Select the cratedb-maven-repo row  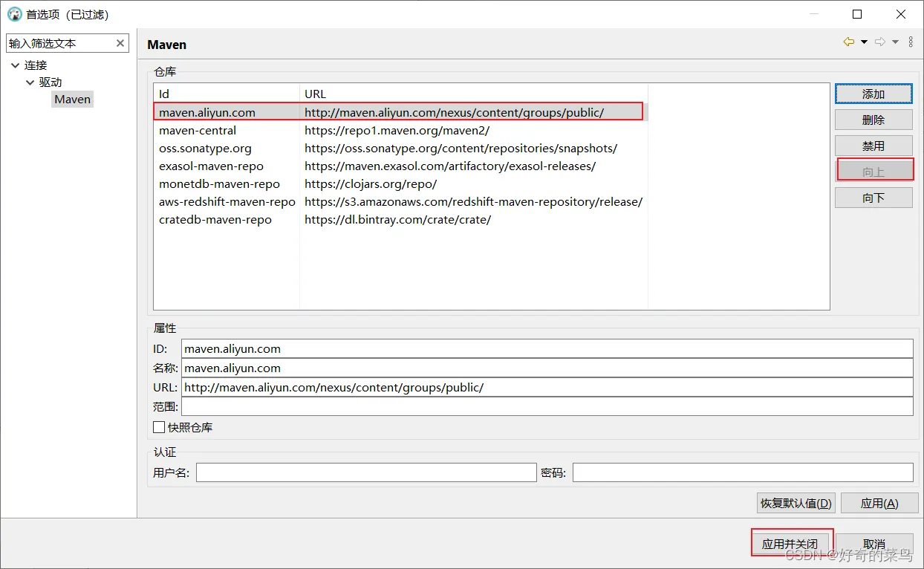[x=400, y=219]
